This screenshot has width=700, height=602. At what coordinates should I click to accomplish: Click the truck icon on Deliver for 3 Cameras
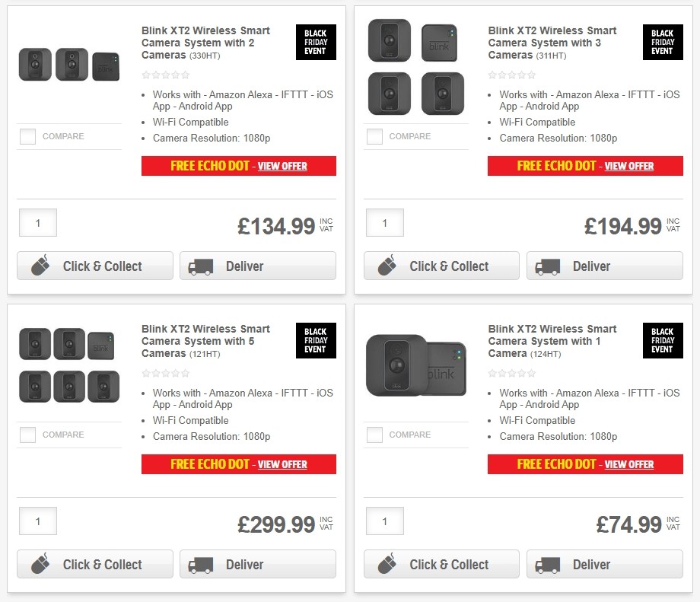point(549,266)
